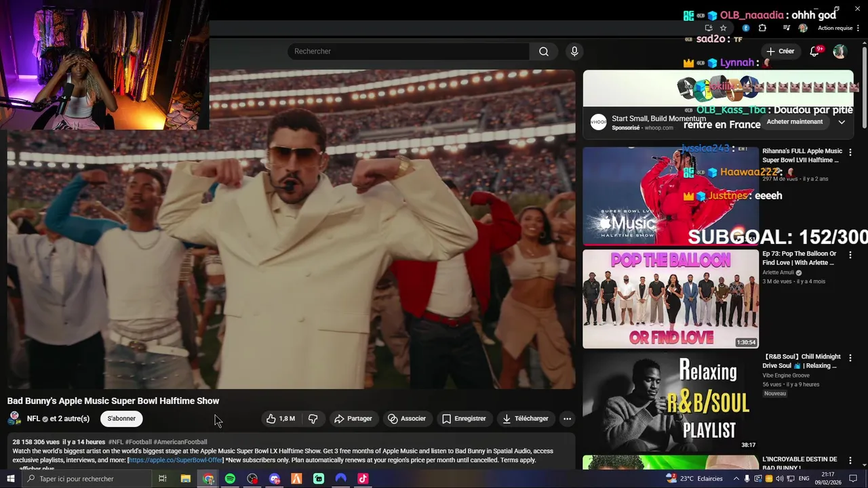Click the #NFL hashtag
This screenshot has width=868, height=488.
tap(116, 442)
